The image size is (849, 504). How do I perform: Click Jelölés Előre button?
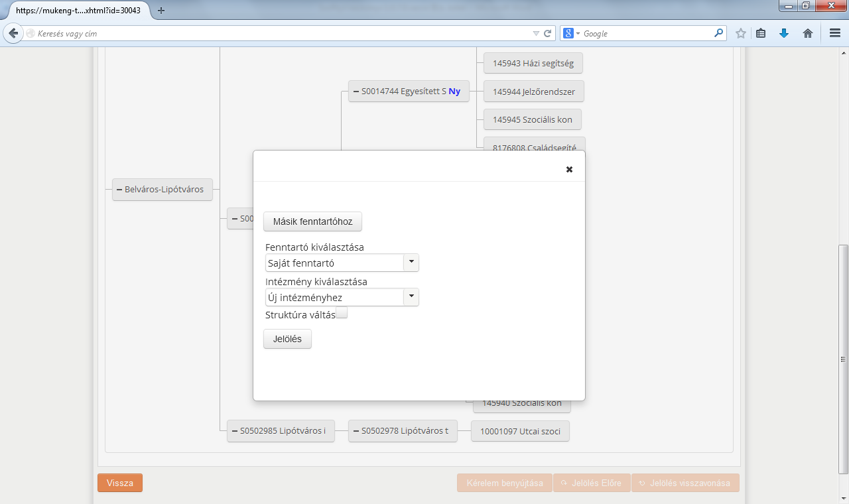tap(592, 483)
